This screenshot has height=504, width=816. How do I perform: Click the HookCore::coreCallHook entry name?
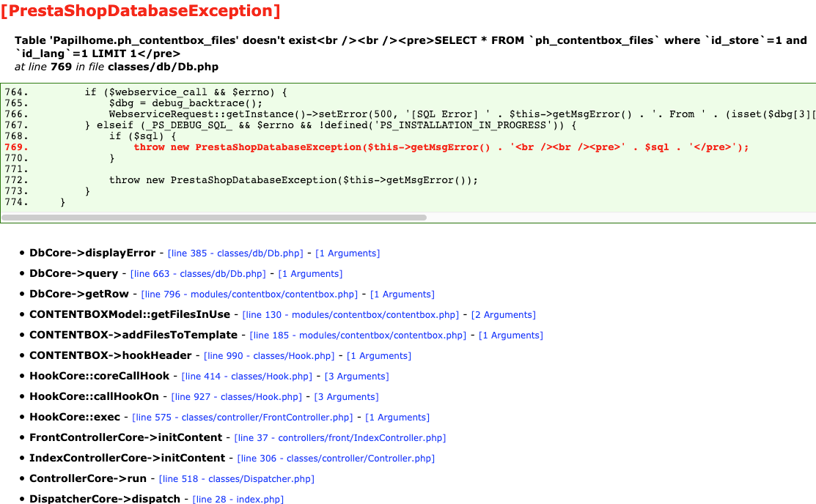(x=100, y=376)
